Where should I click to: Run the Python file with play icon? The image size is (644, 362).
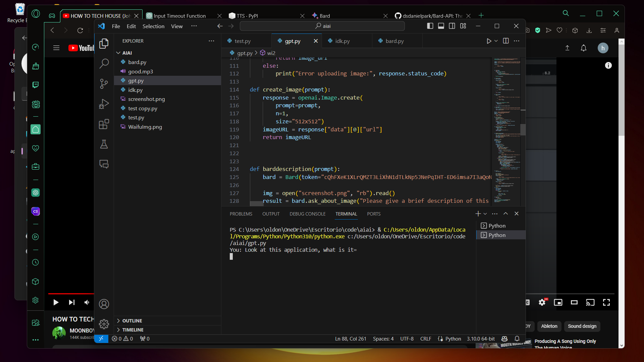tap(489, 41)
